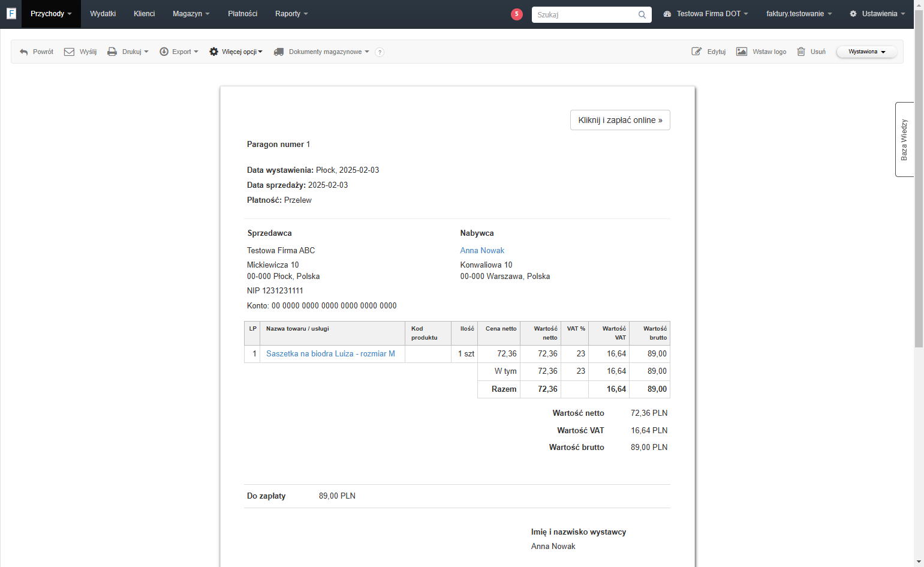Click the Do zapłaty amount 89,00 PLN
Viewport: 924px width, 567px height.
tap(337, 496)
